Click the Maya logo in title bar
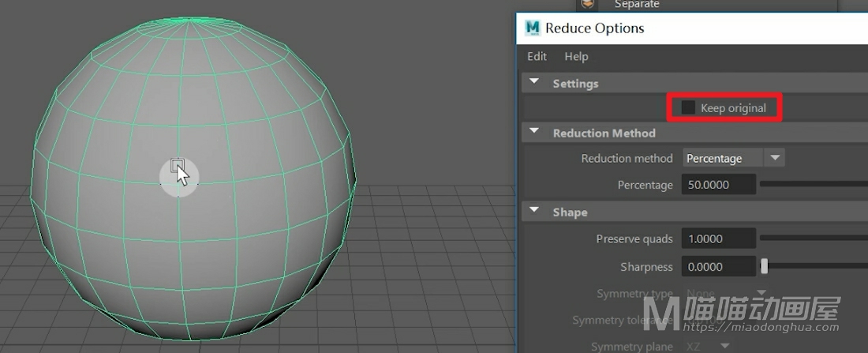Viewport: 868px width, 353px height. tap(533, 28)
